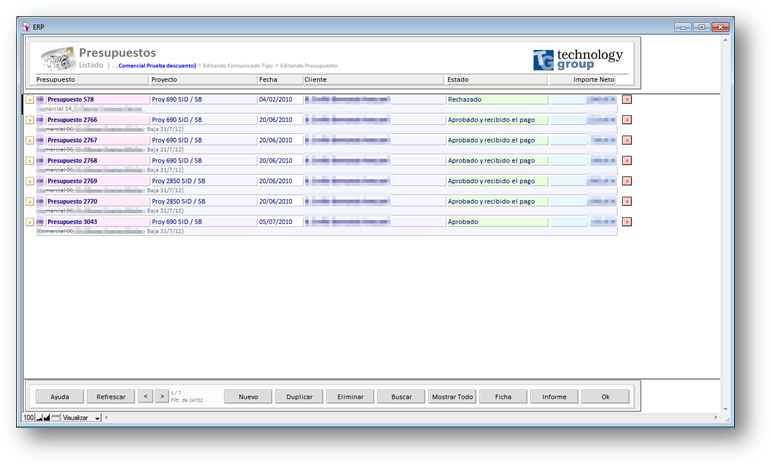Click the red delete icon for Presupuesto 2767
Viewport: 771px width, 464px height.
(627, 140)
